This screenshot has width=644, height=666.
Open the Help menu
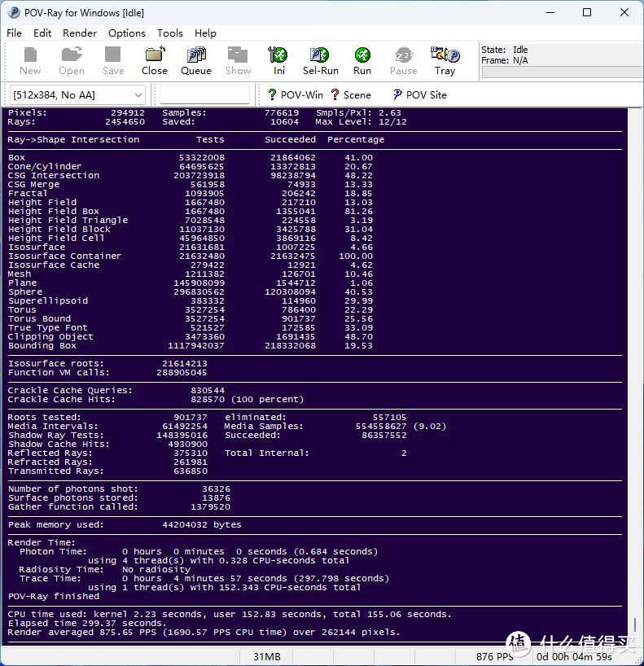(x=205, y=33)
